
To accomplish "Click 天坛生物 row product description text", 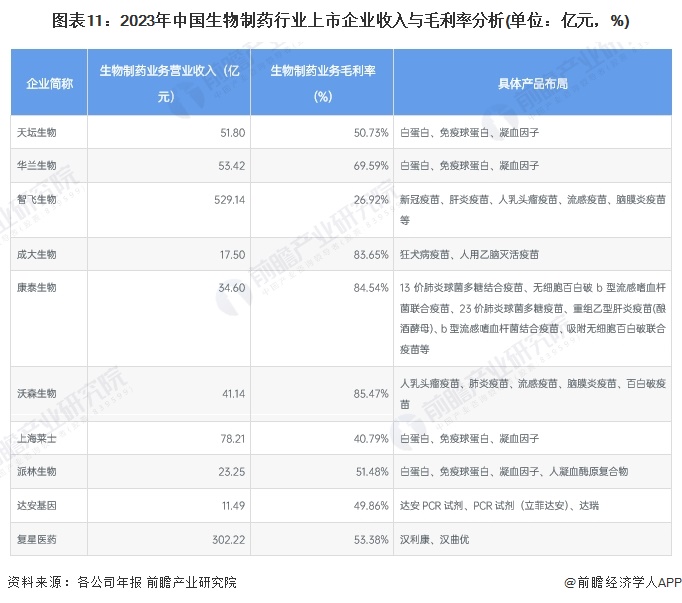I will coord(469,132).
